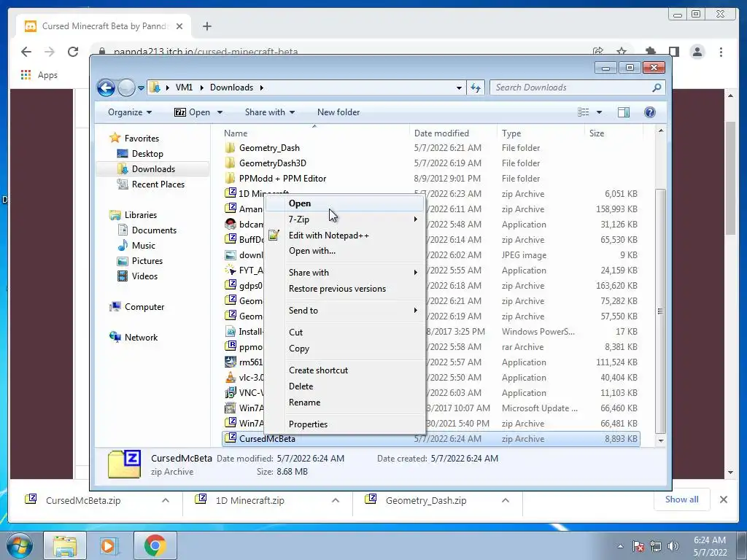Close the Cursed Minecraft Beta tab
This screenshot has width=747, height=560.
point(179,26)
